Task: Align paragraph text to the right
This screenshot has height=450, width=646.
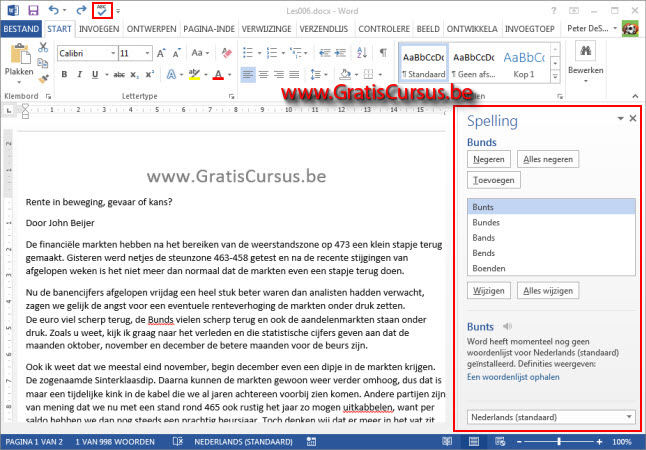Action: click(279, 75)
